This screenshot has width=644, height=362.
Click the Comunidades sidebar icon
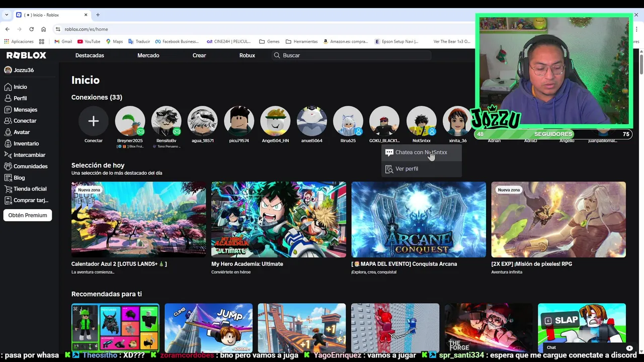(8, 166)
